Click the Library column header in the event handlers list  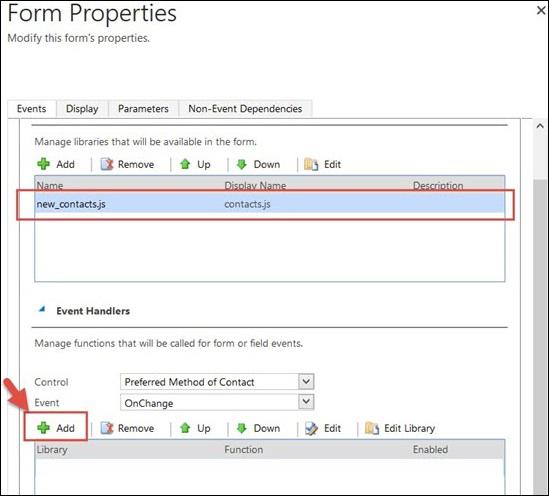(52, 449)
